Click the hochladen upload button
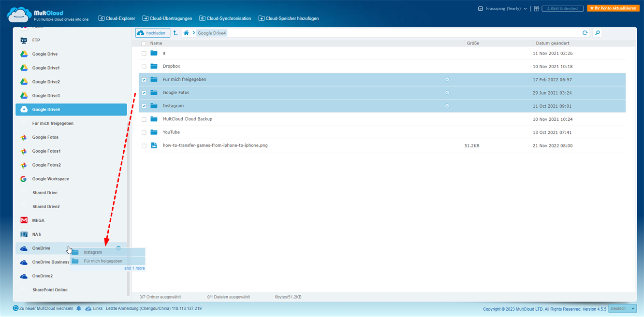 coord(152,33)
